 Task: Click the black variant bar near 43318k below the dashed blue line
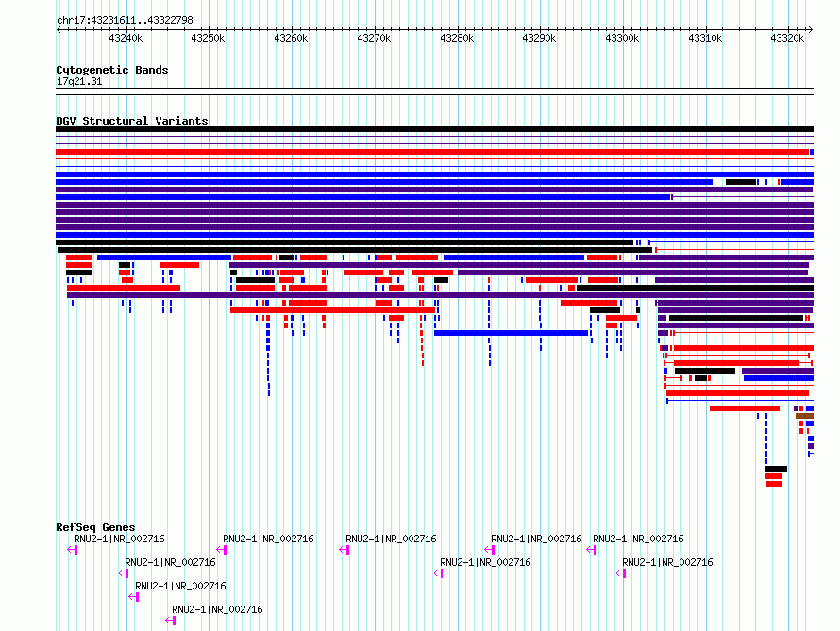(776, 469)
